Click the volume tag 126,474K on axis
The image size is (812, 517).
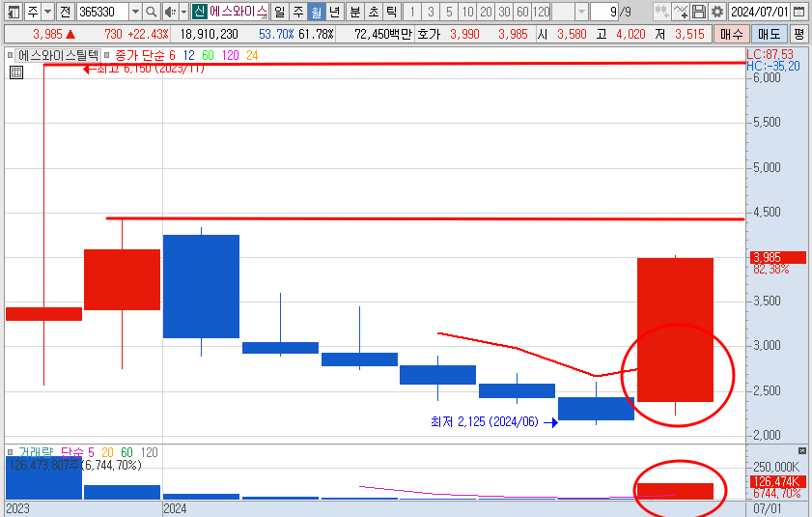point(778,481)
